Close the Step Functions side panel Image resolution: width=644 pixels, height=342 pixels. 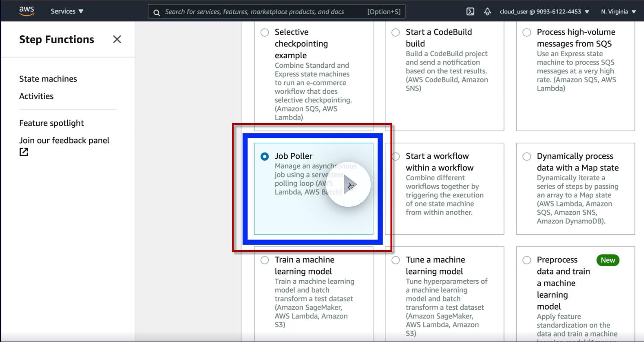117,39
